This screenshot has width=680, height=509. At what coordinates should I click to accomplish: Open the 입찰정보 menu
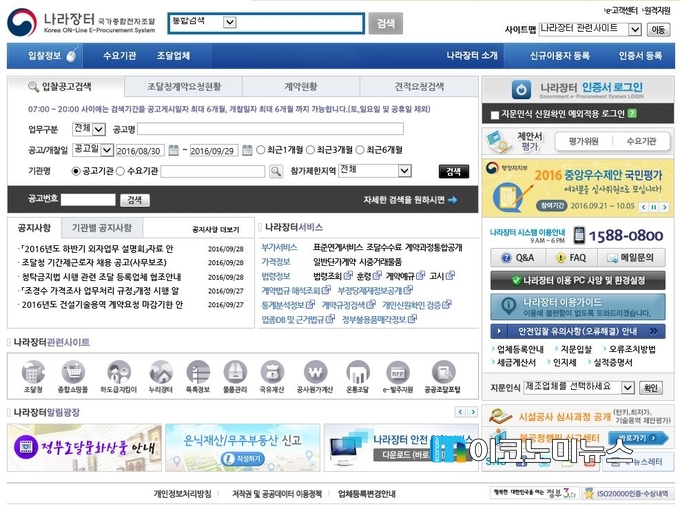coord(45,55)
